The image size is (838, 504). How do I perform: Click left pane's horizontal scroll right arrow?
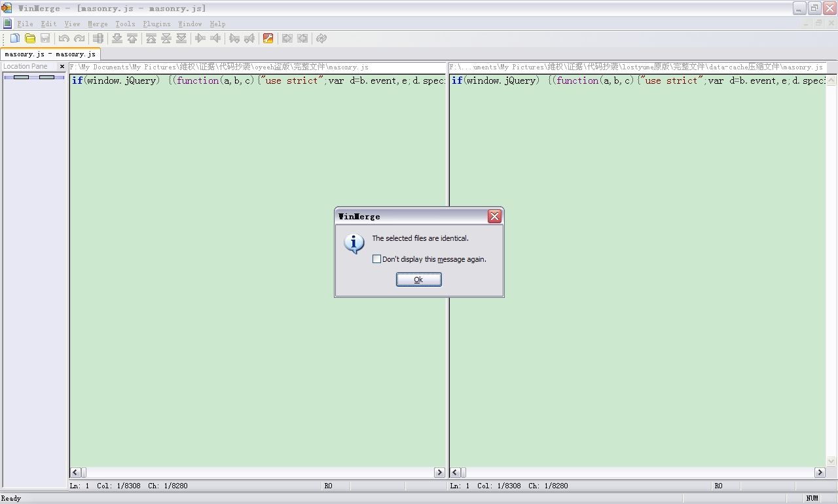pos(439,473)
